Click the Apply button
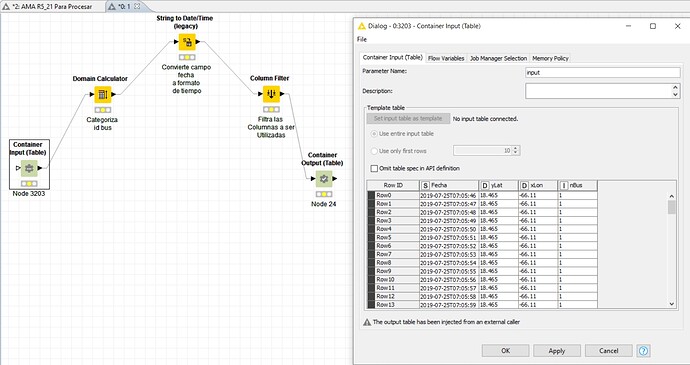690x365 pixels. tap(557, 351)
